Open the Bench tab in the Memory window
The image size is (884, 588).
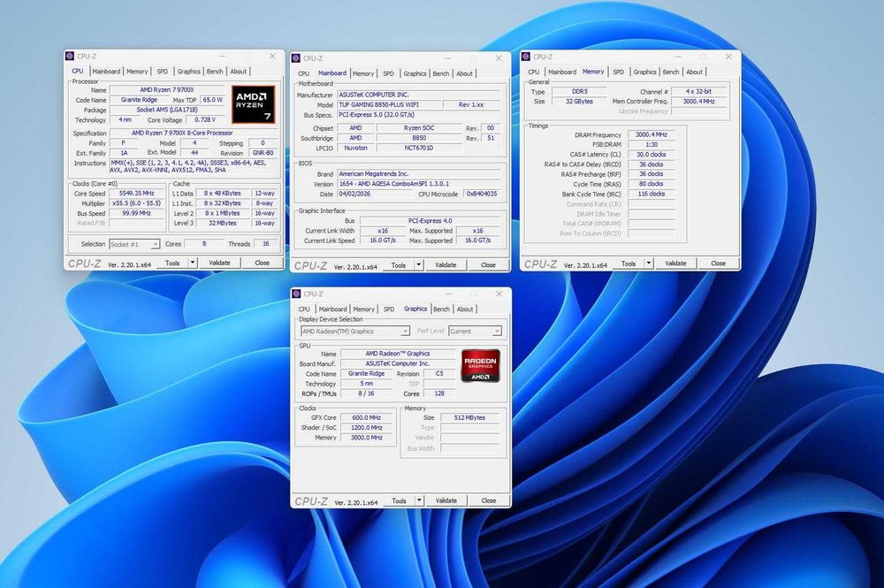671,73
